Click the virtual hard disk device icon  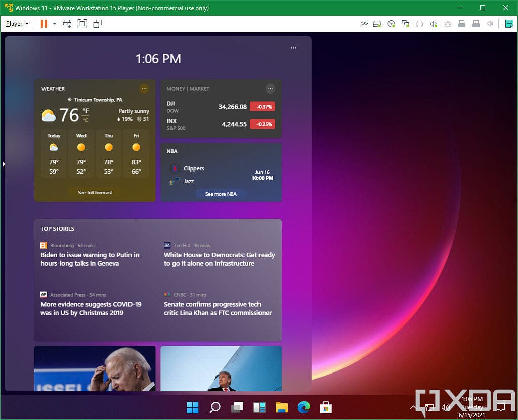coord(377,23)
